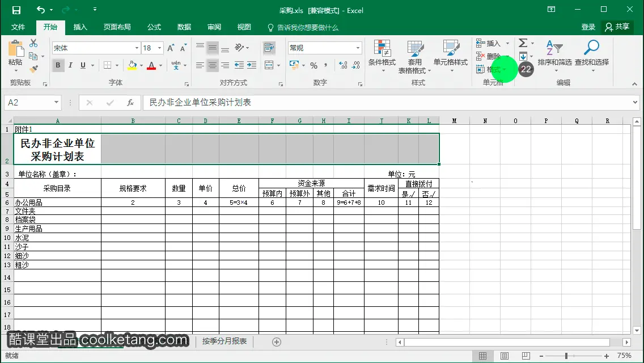Click the AutoSum sigma icon
This screenshot has height=363, width=644.
coord(523,43)
